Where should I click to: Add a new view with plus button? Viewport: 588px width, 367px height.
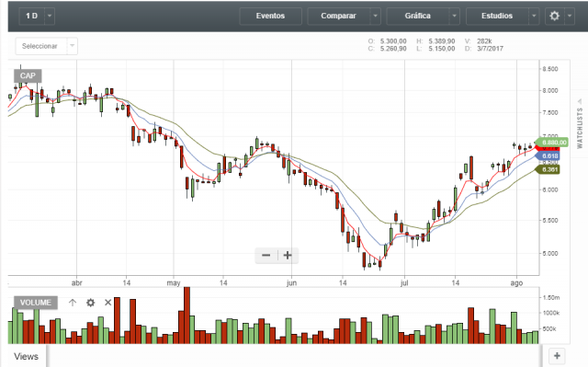click(x=557, y=356)
